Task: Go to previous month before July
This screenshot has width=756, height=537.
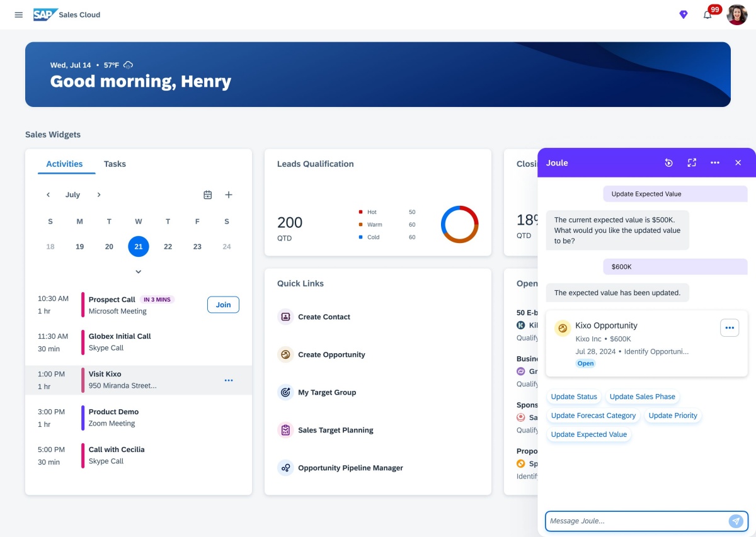Action: click(x=48, y=195)
